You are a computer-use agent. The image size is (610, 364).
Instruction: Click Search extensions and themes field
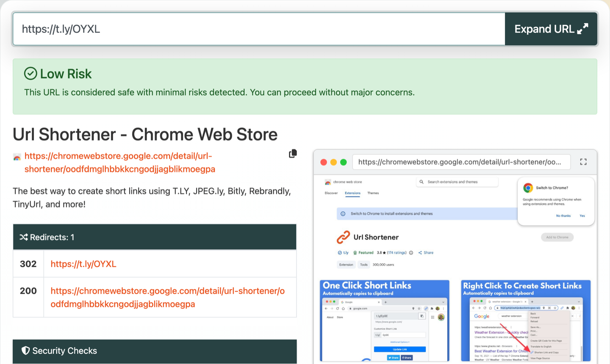[x=457, y=182]
